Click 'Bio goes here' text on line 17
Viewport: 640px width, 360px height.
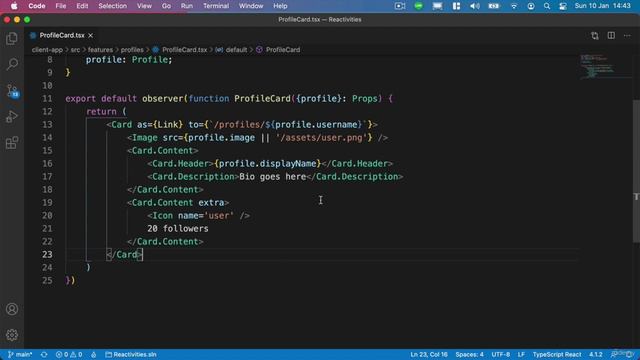pos(273,177)
